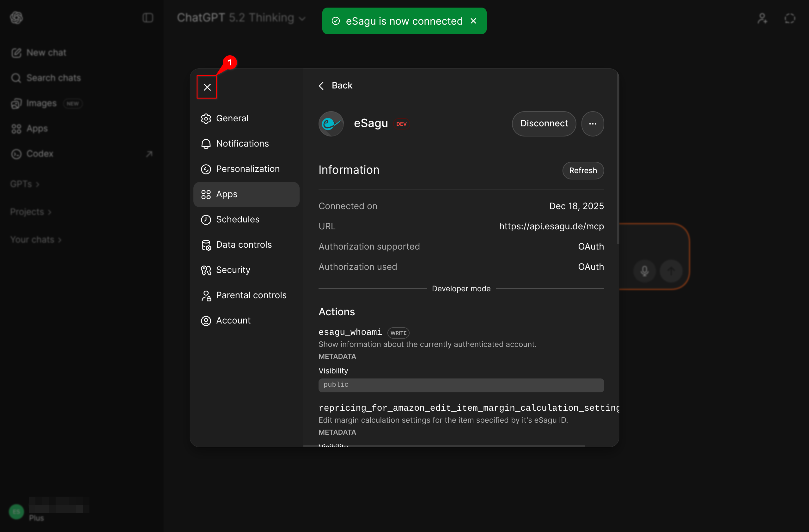Open the Security settings tab
The image size is (809, 532).
coord(233,270)
